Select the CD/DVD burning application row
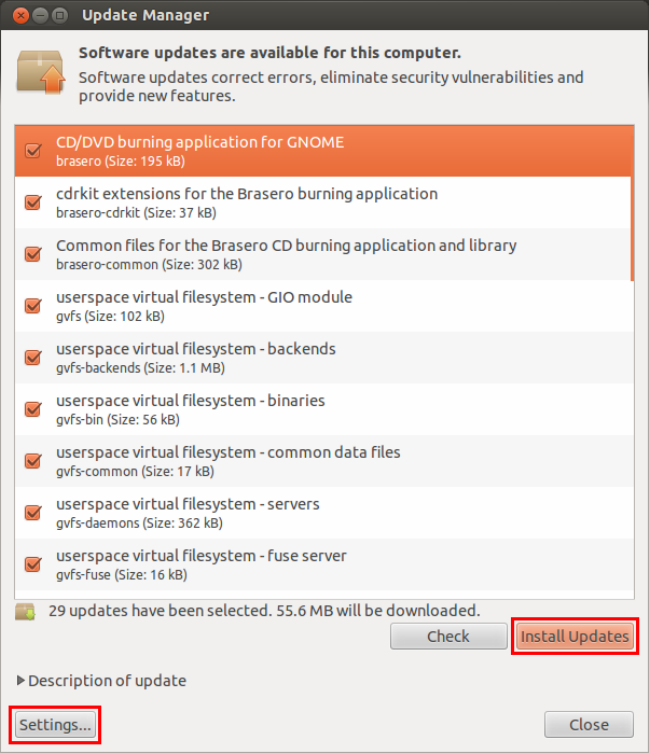Viewport: 649px width, 753px height. point(324,151)
